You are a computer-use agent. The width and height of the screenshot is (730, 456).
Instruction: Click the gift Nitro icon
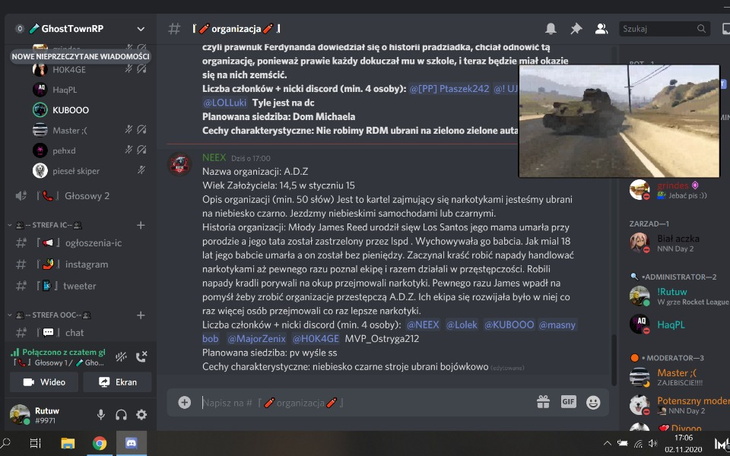click(543, 402)
